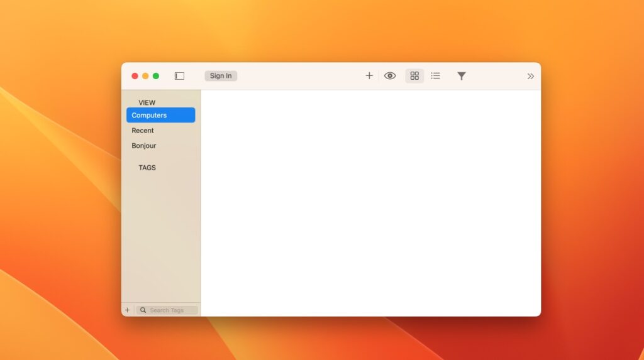644x360 pixels.
Task: Toggle the sidebar visibility icon
Action: (179, 76)
